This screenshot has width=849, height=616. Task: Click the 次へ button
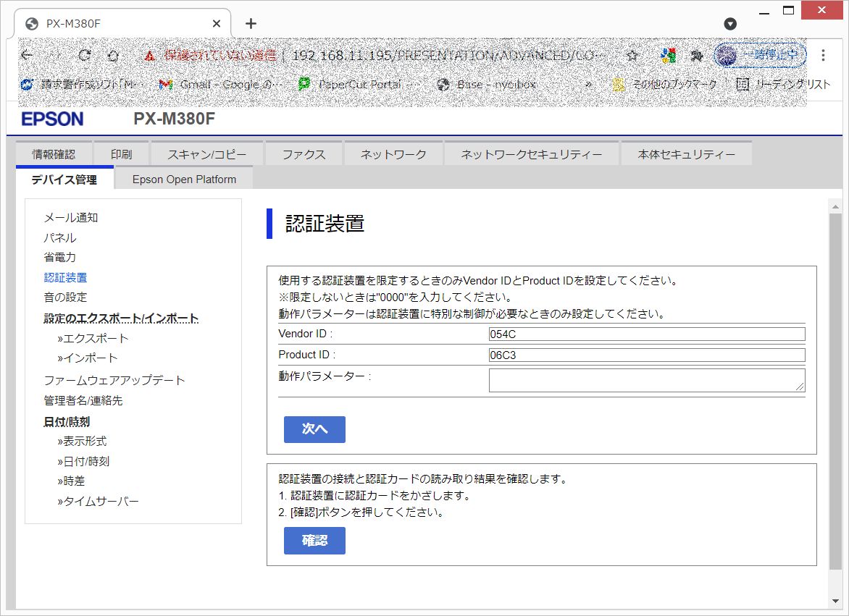pos(314,429)
